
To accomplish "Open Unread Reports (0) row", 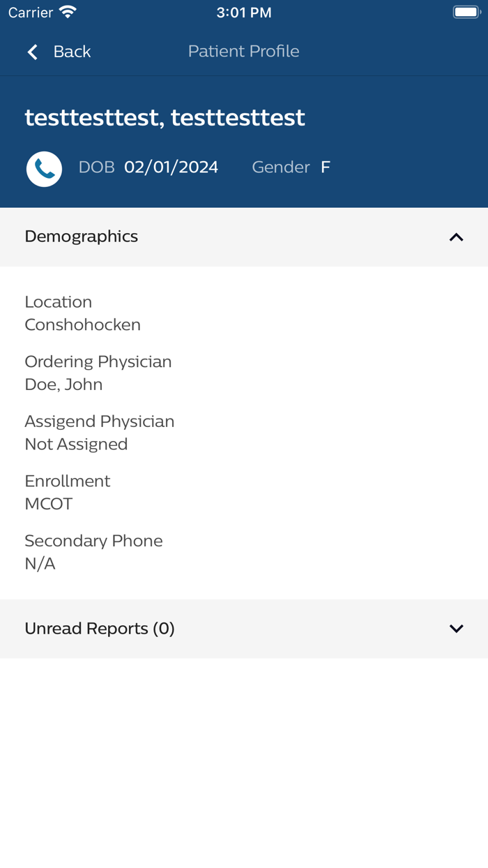I will tap(100, 628).
